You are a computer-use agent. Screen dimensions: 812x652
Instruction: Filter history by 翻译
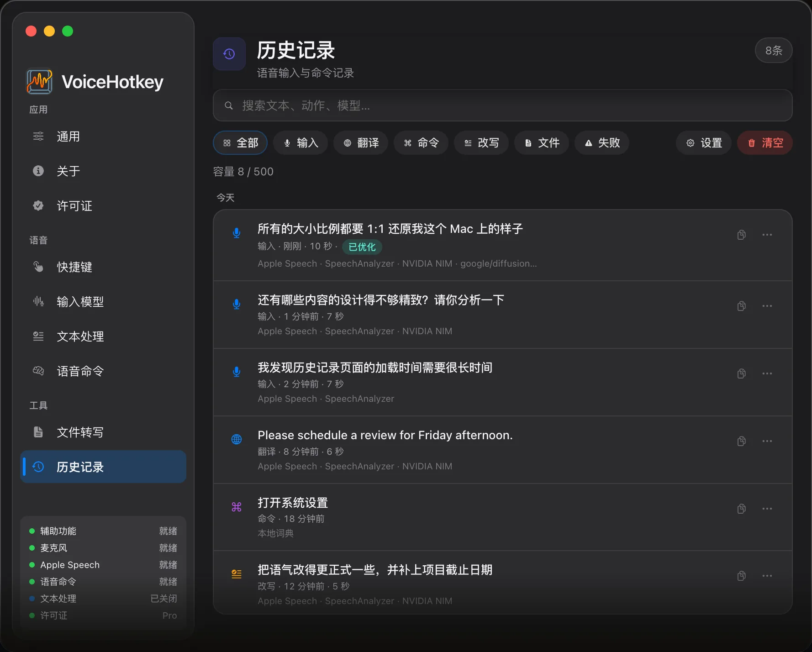[361, 143]
